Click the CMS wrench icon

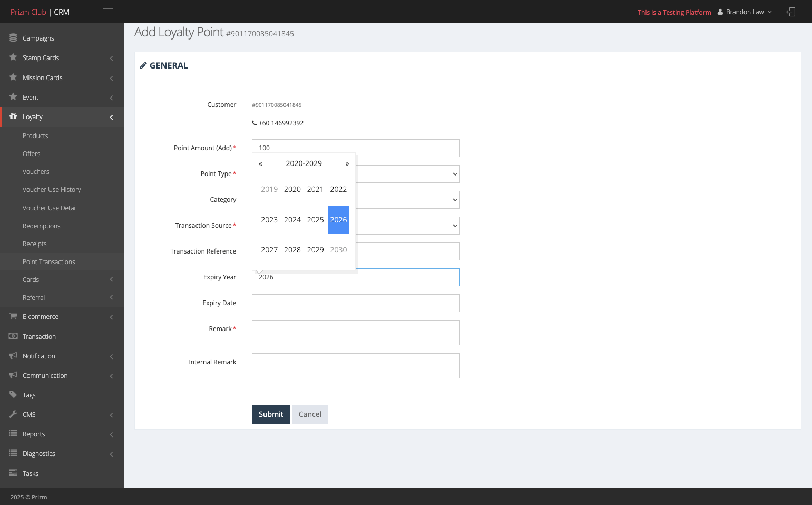tap(13, 414)
